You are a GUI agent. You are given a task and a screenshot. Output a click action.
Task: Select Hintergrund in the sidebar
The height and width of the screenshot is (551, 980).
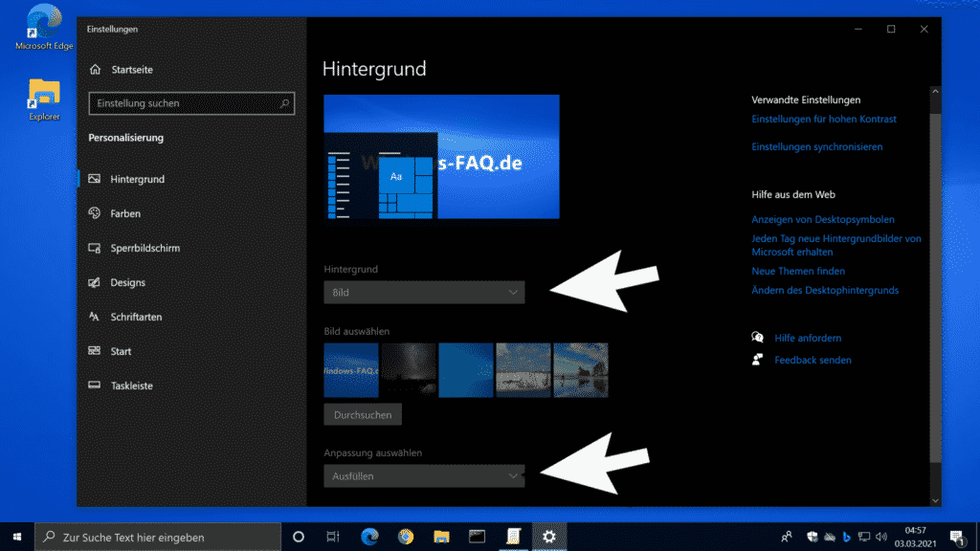click(x=137, y=179)
